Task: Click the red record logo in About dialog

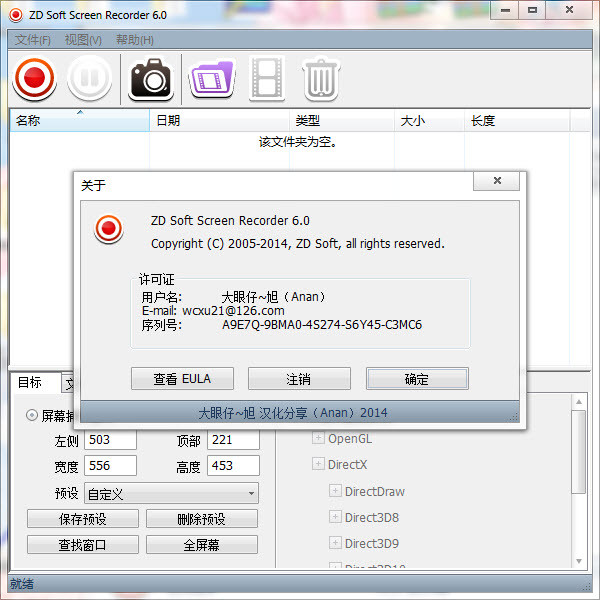Action: [109, 229]
